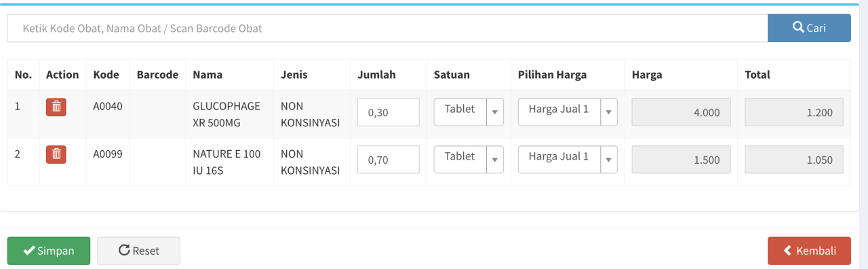This screenshot has width=868, height=269.
Task: Click the Total field showing 1.200
Action: coord(793,112)
